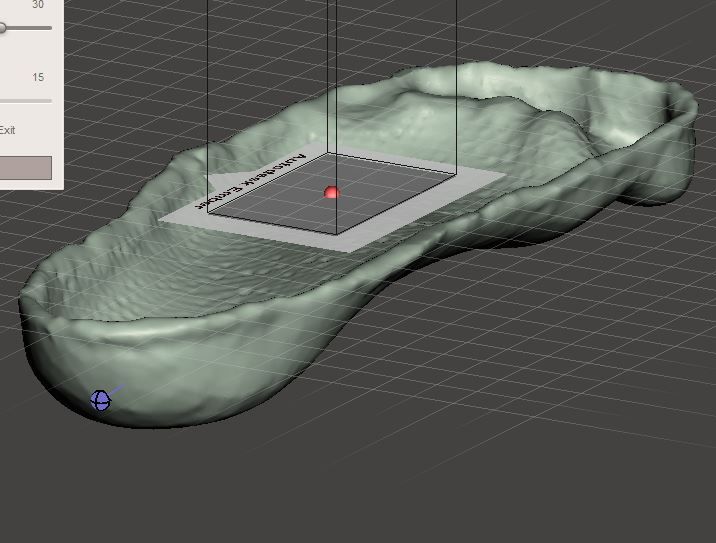Click the value field showing 15
This screenshot has width=716, height=543.
(38, 78)
